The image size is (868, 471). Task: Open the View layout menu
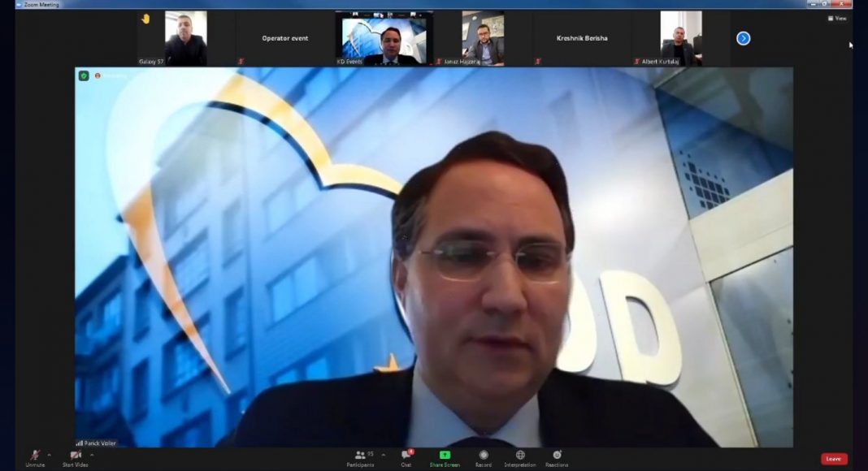[837, 18]
